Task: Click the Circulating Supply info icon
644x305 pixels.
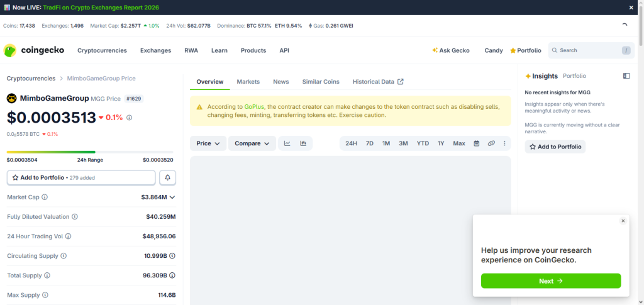Action: pyautogui.click(x=64, y=256)
